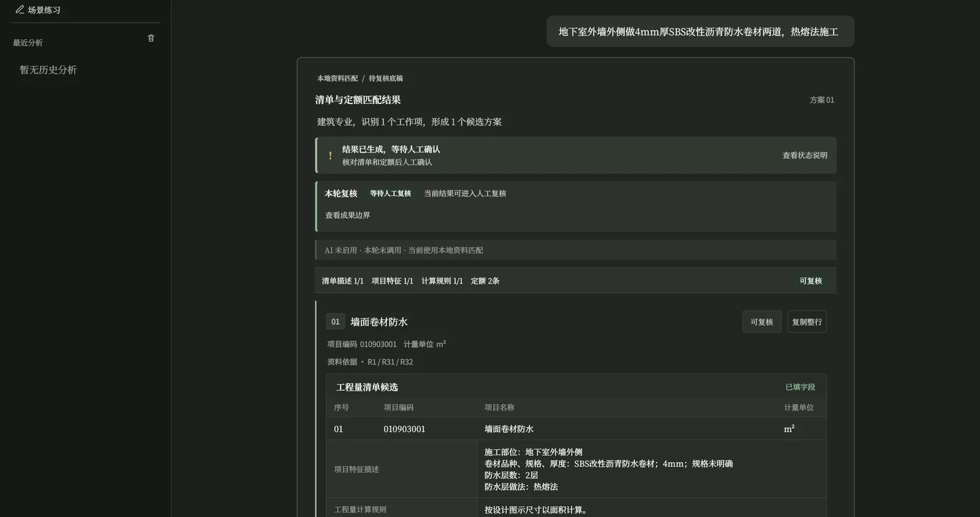Click the 项目特征 1/1 indicator
The image size is (980, 517).
click(392, 281)
